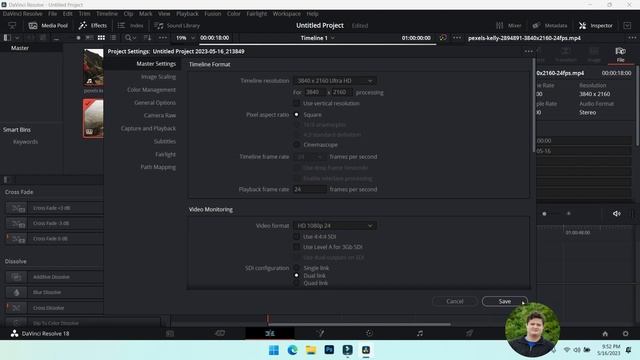Open the Video format dropdown
The image size is (640, 360).
[334, 225]
